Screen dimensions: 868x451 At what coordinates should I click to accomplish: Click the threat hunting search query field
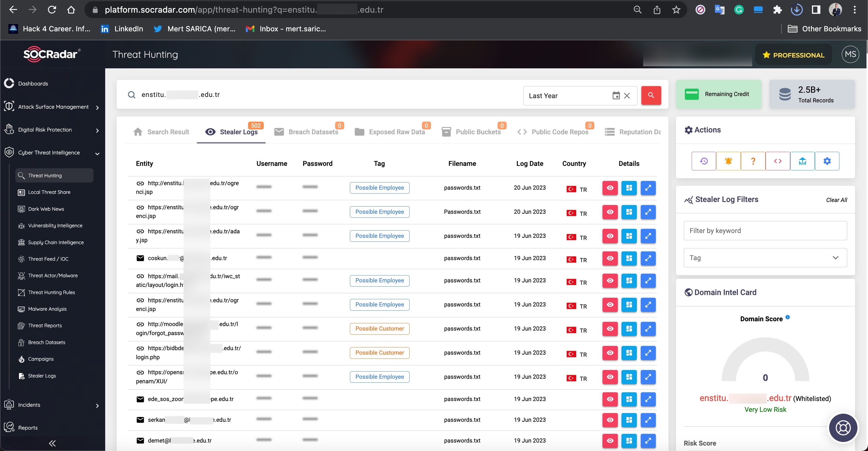[x=320, y=95]
